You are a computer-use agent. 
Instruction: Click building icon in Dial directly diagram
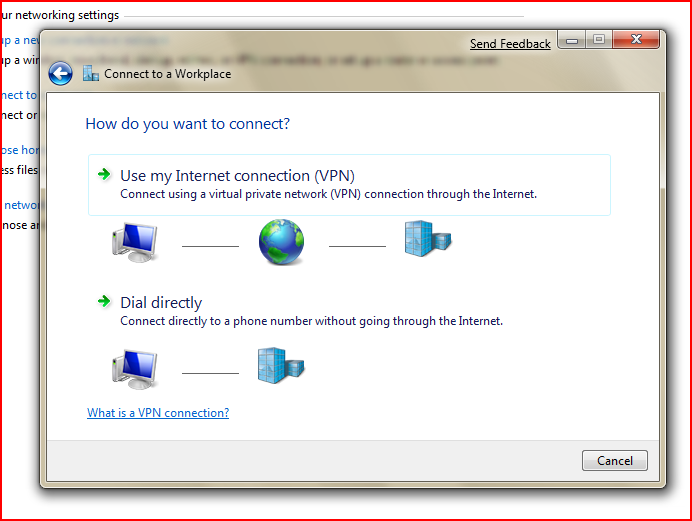pyautogui.click(x=280, y=366)
